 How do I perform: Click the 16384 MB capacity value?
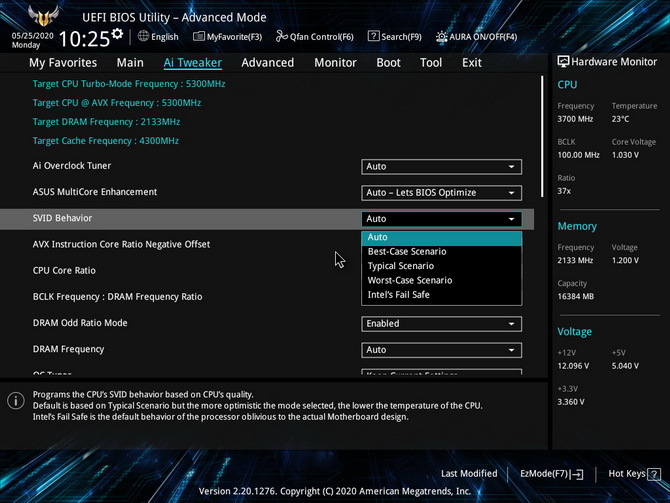575,296
